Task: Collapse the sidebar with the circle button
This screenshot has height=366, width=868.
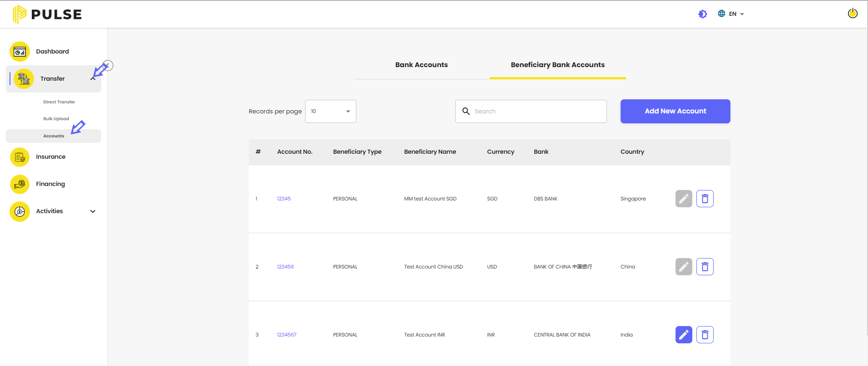Action: [x=108, y=65]
